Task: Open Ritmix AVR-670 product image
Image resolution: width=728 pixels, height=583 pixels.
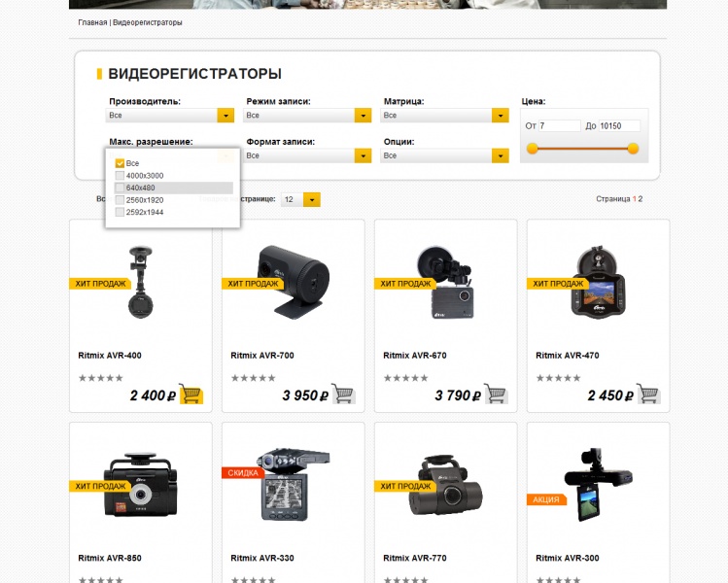Action: 446,282
